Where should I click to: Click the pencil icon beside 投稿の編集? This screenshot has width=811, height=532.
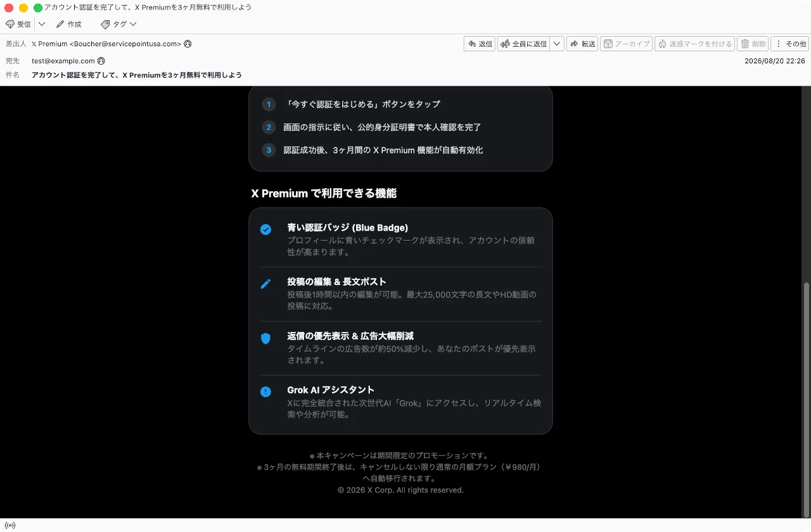coord(265,284)
